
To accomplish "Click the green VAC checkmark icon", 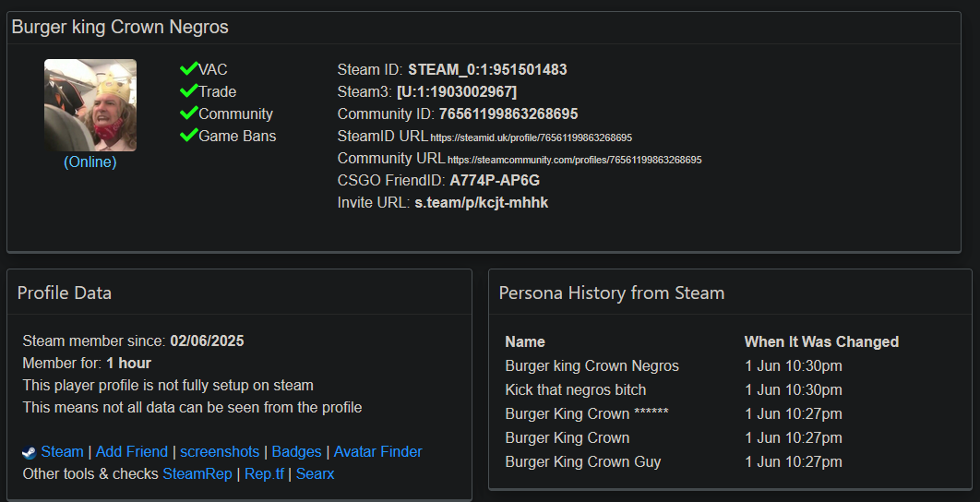I will (189, 69).
